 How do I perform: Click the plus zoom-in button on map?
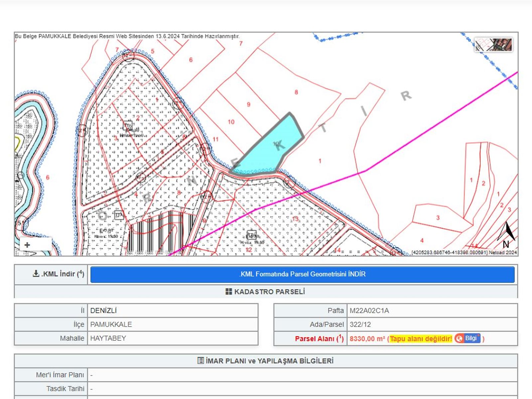27,245
